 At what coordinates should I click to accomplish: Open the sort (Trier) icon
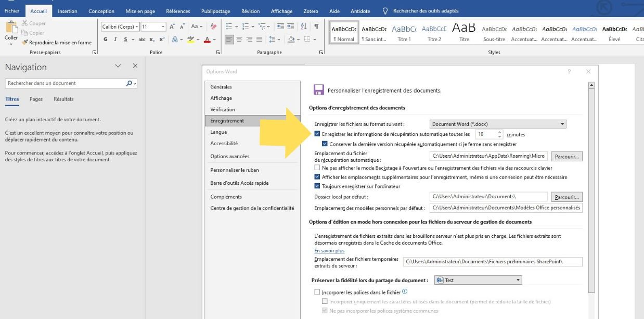click(303, 26)
